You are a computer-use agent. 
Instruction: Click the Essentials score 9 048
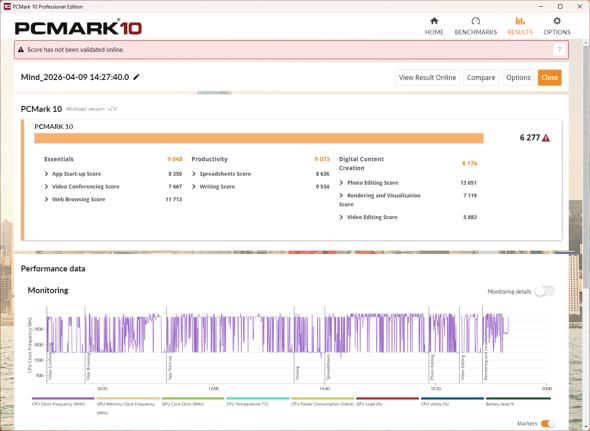coord(175,159)
